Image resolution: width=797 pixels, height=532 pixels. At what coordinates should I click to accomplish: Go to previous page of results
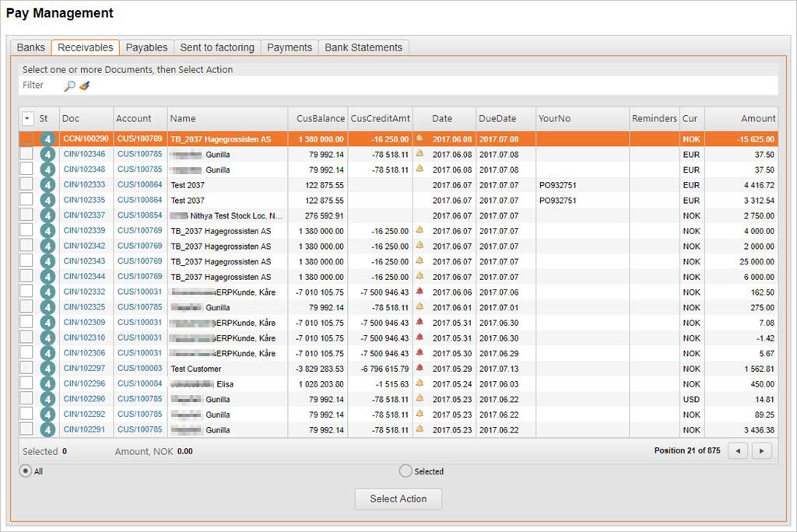tap(738, 450)
